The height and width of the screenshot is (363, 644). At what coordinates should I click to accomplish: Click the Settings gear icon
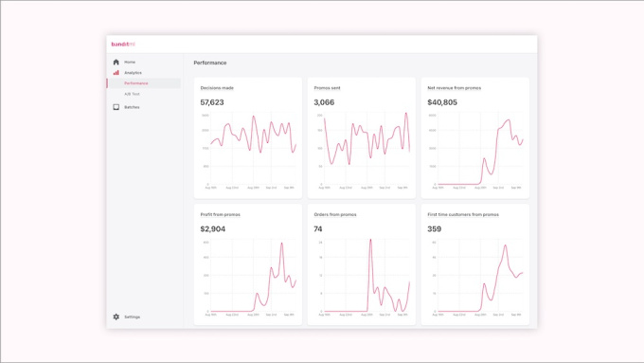(x=116, y=317)
